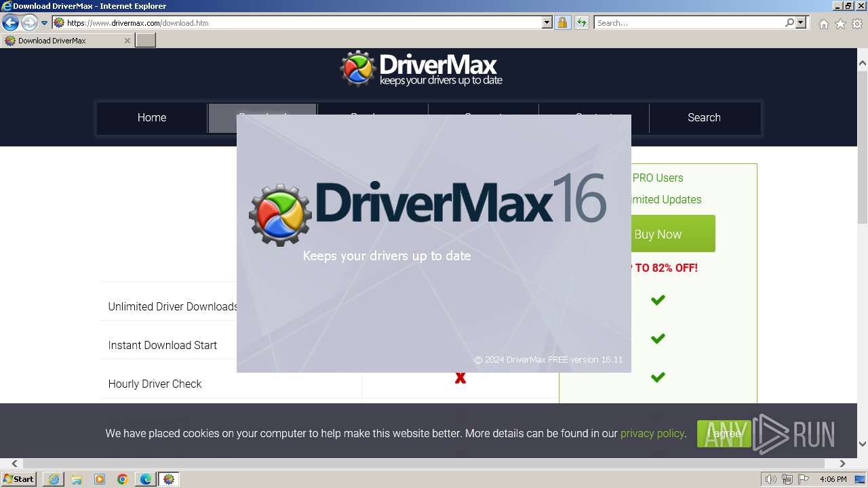Open the Home navigation item
Screen dimensions: 868x488
tap(152, 117)
